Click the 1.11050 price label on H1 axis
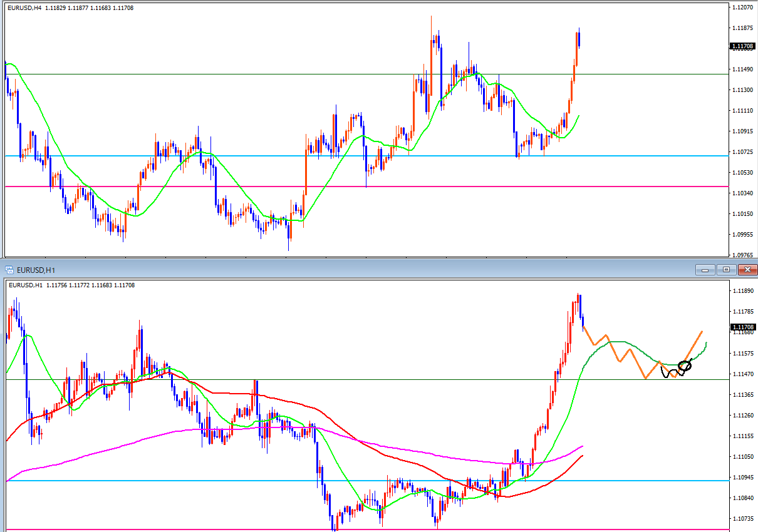The height and width of the screenshot is (532, 758). 742,457
